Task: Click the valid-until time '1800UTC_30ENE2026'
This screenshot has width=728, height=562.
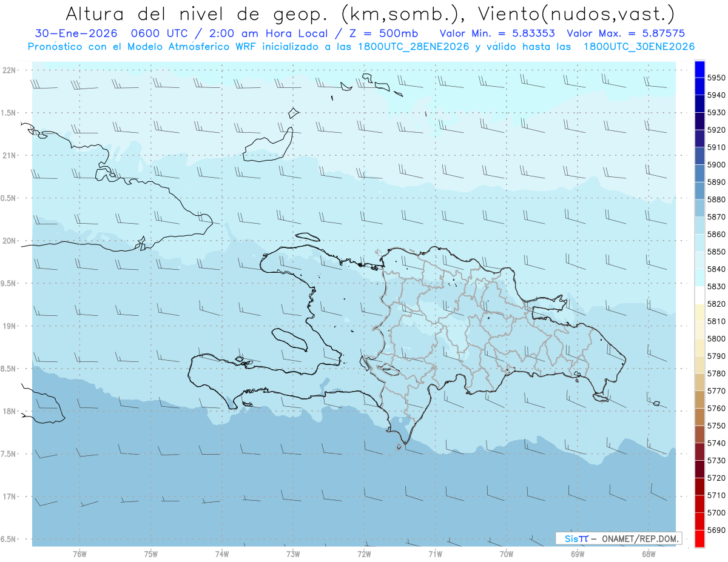Action: tap(639, 46)
